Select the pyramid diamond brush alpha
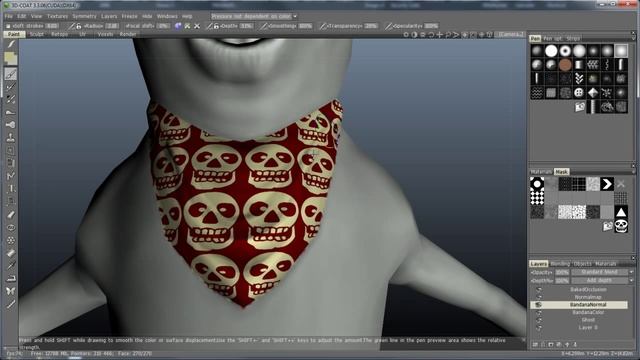 coord(593,93)
